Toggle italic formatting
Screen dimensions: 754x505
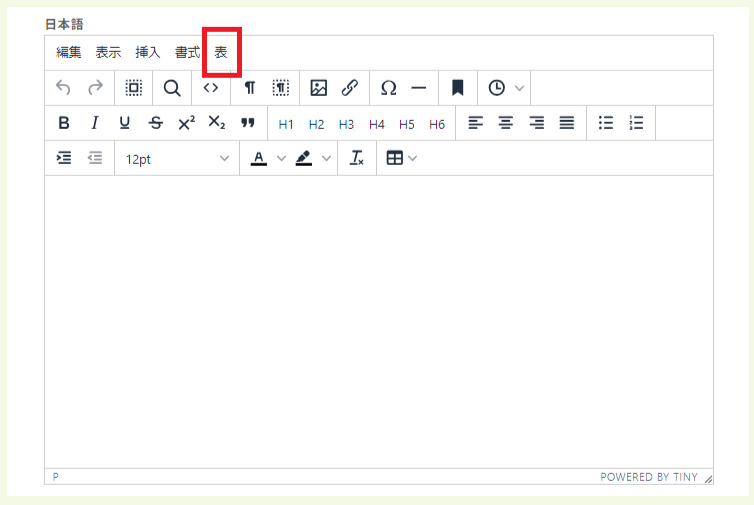94,123
